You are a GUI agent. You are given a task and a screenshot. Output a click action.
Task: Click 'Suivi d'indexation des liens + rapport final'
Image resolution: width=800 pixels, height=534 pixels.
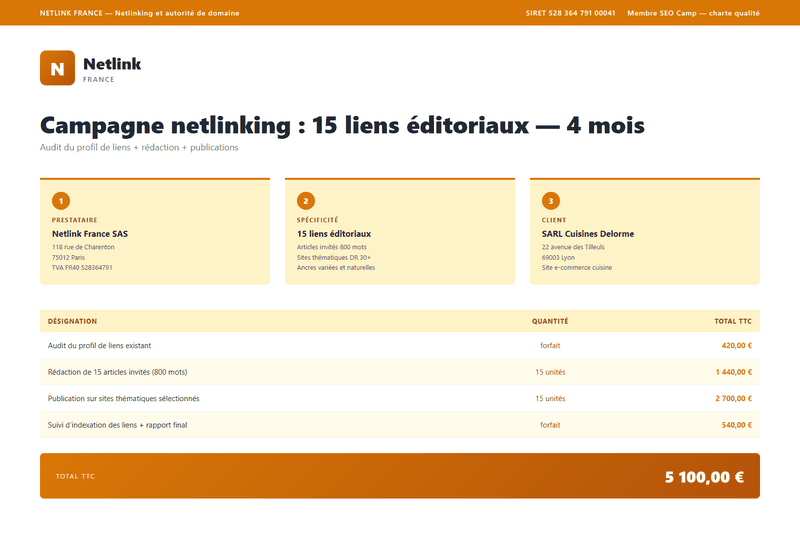point(117,425)
